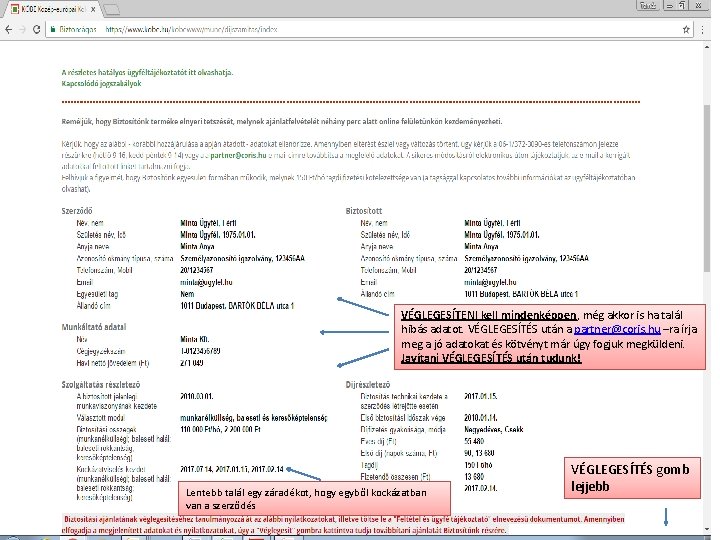Click 'Negyedéves, Csekk' payment value
The height and width of the screenshot is (540, 720).
point(494,429)
